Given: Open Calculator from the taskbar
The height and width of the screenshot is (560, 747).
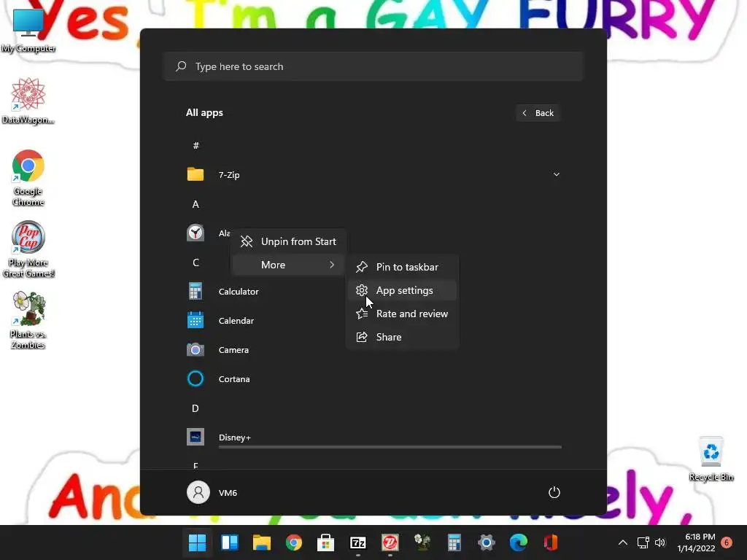Looking at the screenshot, I should pyautogui.click(x=454, y=542).
